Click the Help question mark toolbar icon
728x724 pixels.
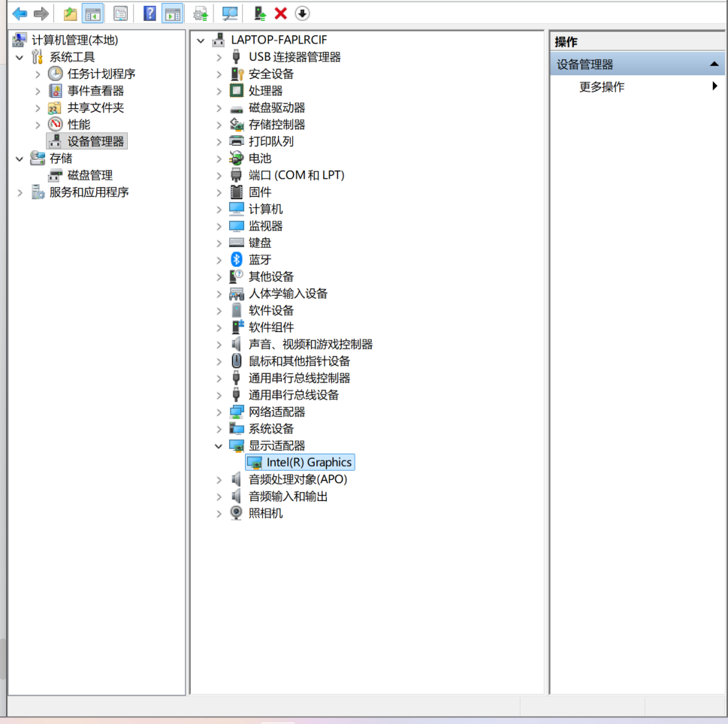click(x=150, y=14)
